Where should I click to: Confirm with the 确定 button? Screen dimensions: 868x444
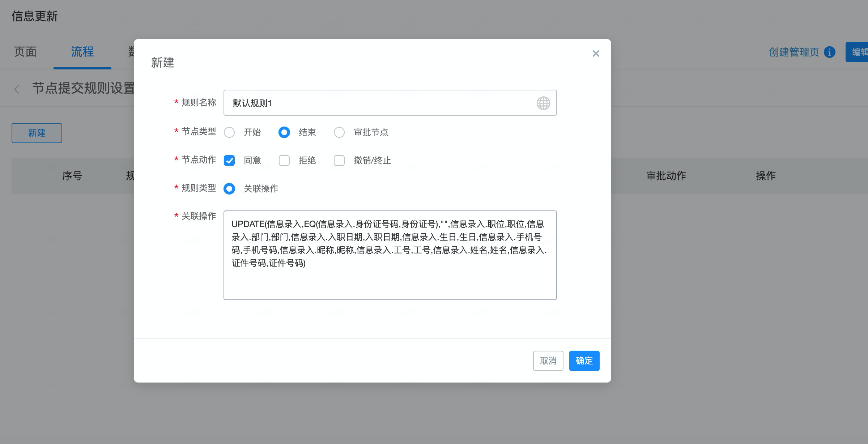584,360
